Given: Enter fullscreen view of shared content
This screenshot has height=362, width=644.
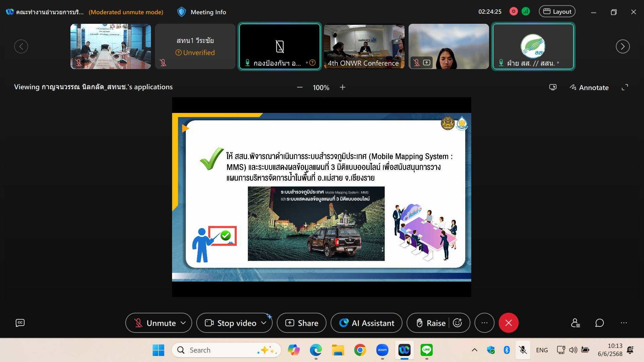Looking at the screenshot, I should tap(625, 87).
